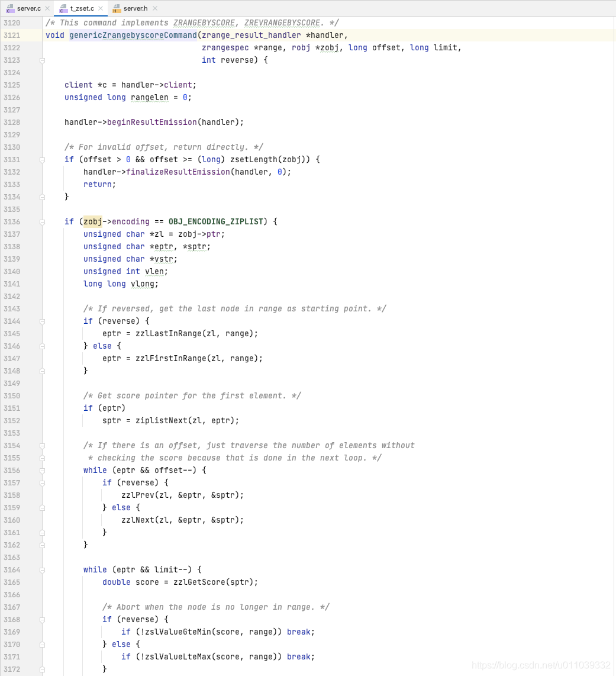The image size is (616, 676).
Task: Fold the if (reverse) block at line 3168
Action: (42, 620)
